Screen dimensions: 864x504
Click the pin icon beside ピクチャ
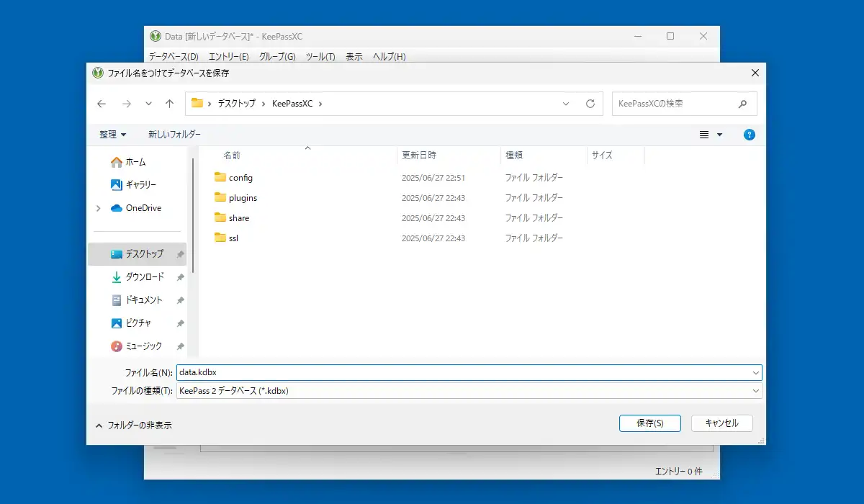180,323
